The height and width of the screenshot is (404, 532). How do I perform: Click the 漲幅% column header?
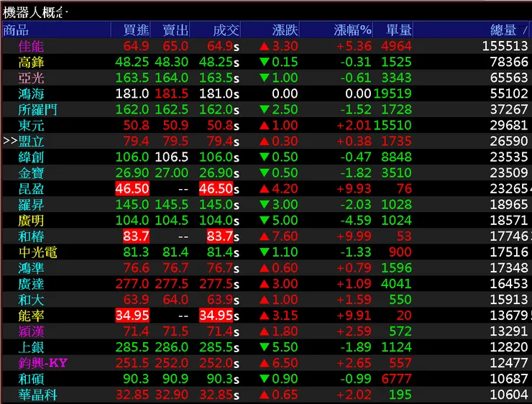coord(336,30)
